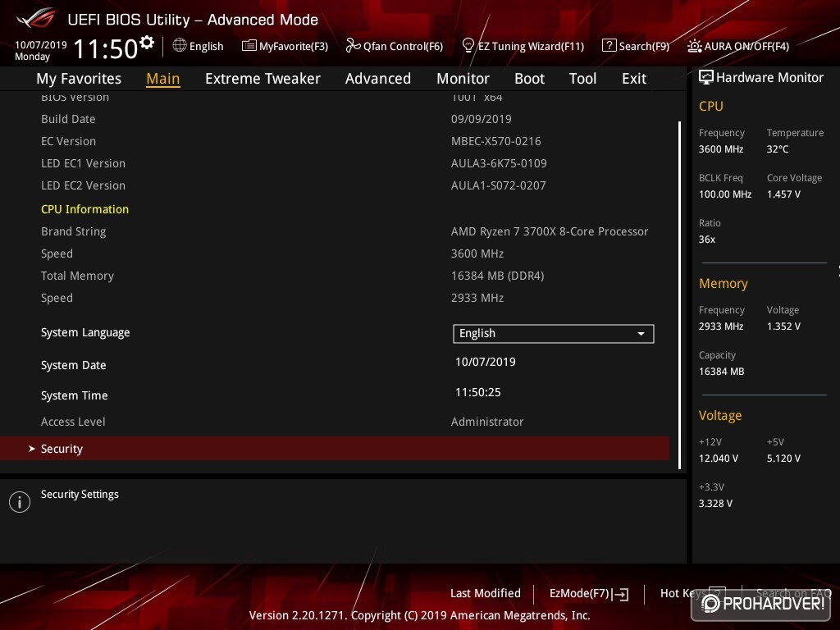Switch to My Favorites tab

79,79
